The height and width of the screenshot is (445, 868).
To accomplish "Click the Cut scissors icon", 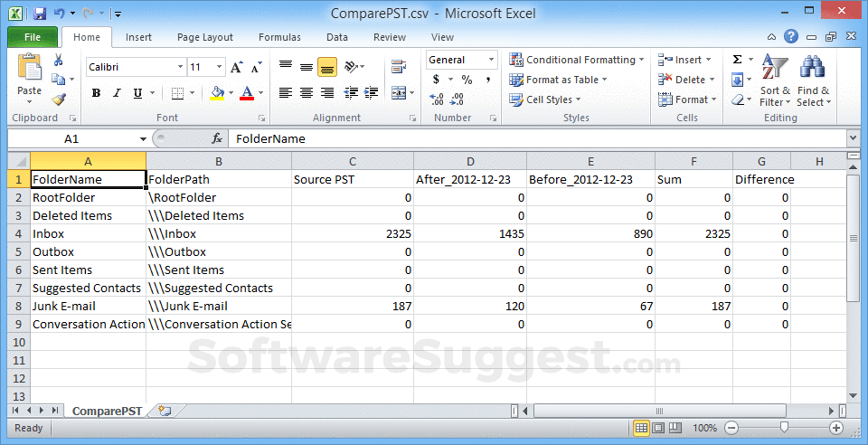I will coord(58,61).
